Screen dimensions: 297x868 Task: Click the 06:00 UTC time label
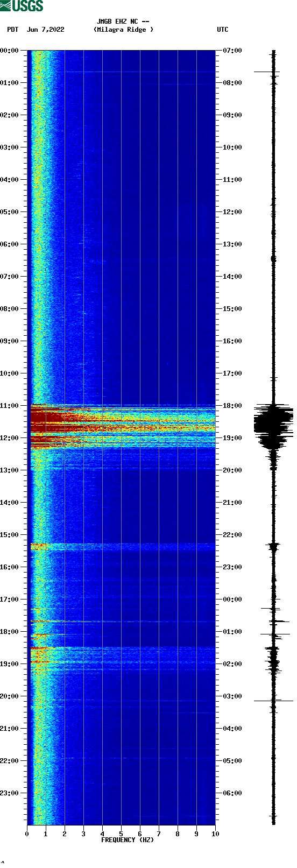[232, 793]
